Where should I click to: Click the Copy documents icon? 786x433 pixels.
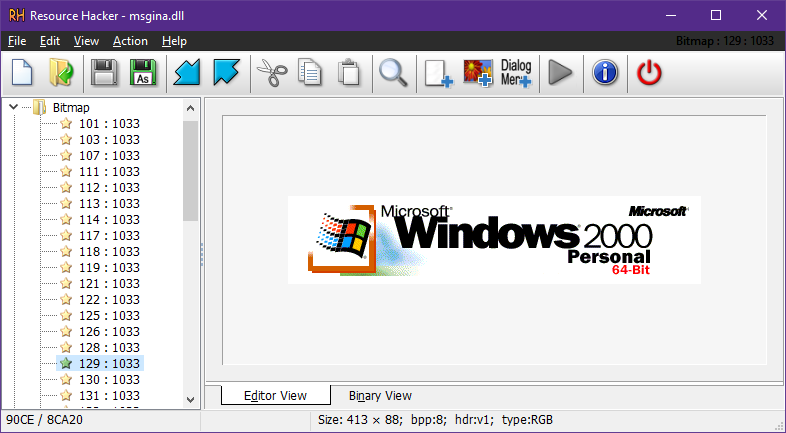point(310,73)
